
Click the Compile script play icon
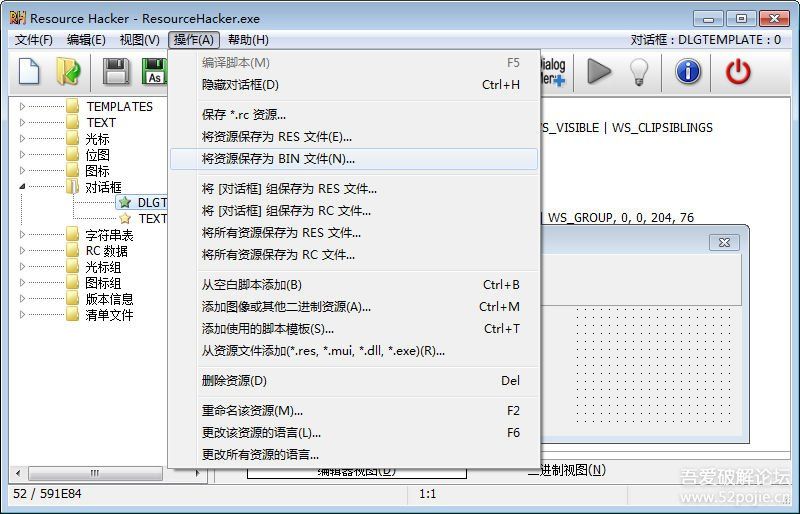click(599, 71)
